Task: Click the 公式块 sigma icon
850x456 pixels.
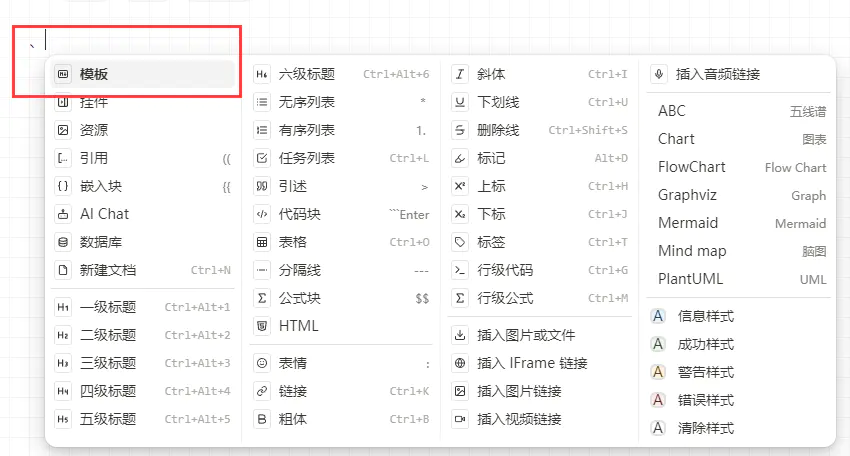Action: click(x=262, y=298)
